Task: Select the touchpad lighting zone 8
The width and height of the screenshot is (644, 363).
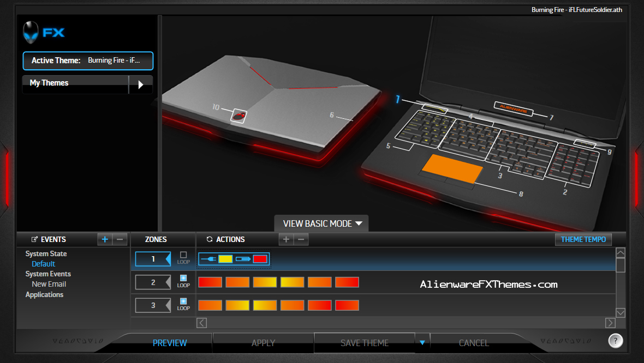Action: tap(452, 168)
